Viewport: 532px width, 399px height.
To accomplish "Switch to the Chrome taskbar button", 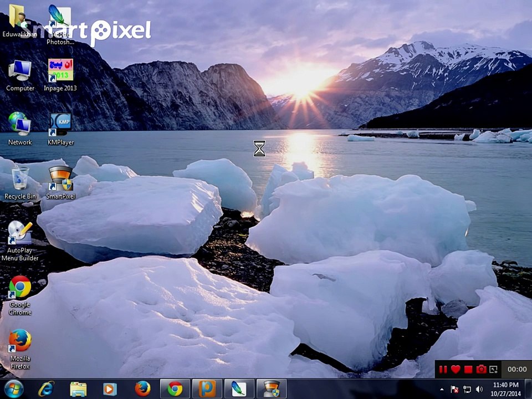I will [x=175, y=389].
